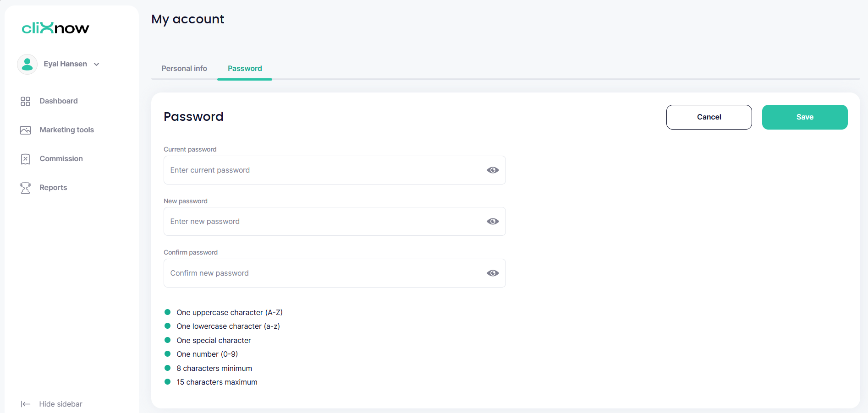Image resolution: width=868 pixels, height=413 pixels.
Task: Go to Reports from sidebar text
Action: tap(53, 188)
